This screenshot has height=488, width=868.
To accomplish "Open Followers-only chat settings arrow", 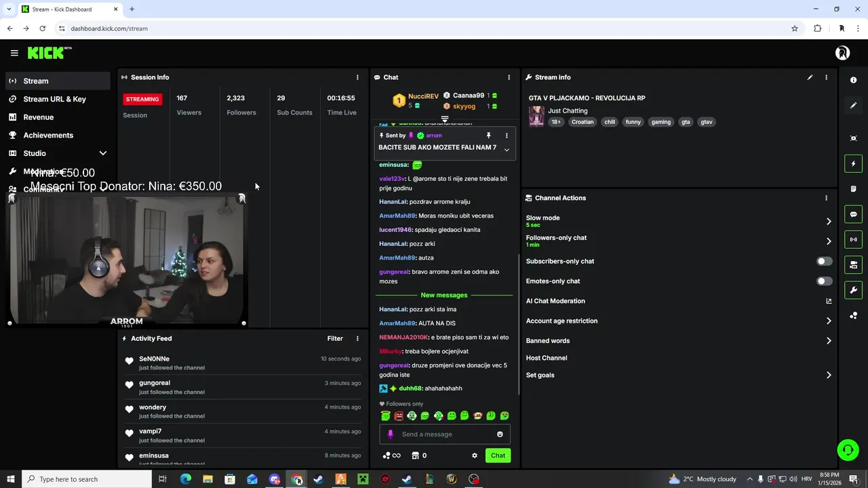I will [x=828, y=241].
